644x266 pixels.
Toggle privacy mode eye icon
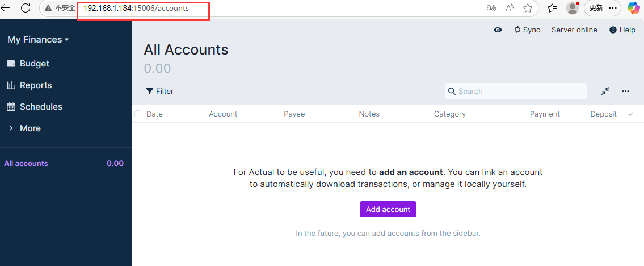coord(498,30)
